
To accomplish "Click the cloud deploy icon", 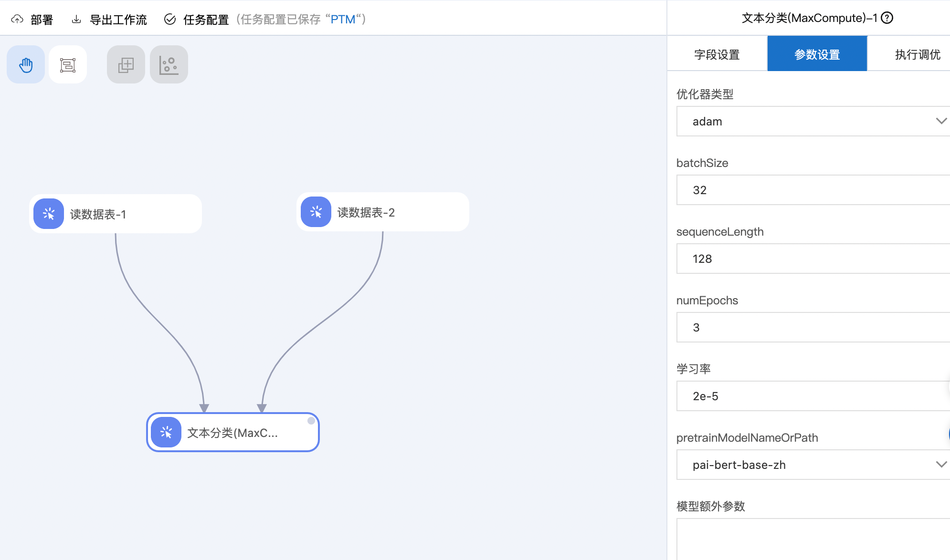I will click(x=17, y=20).
